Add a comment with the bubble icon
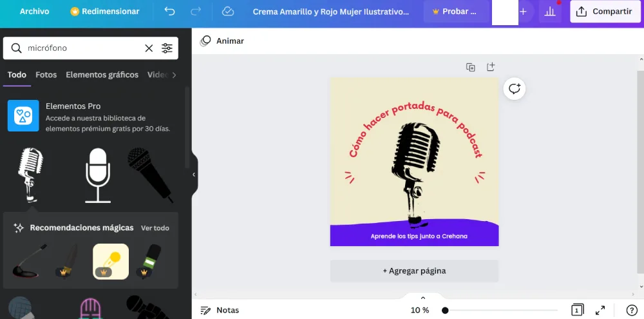 click(514, 89)
